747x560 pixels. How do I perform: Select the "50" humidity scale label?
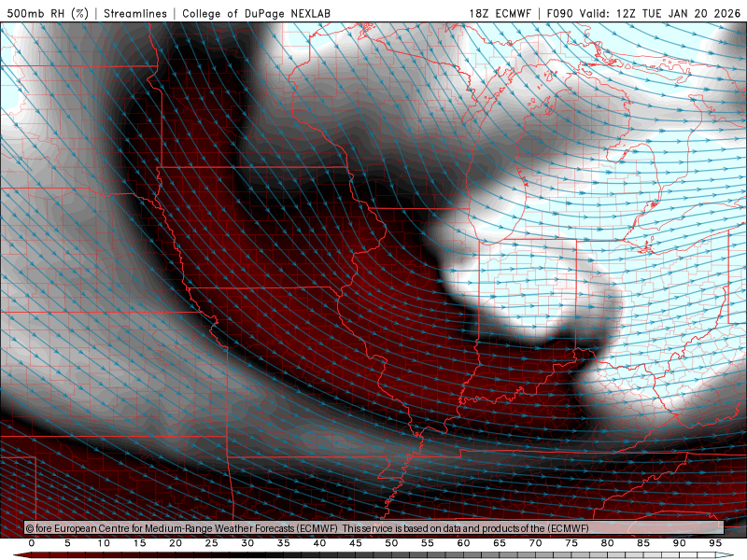point(391,543)
